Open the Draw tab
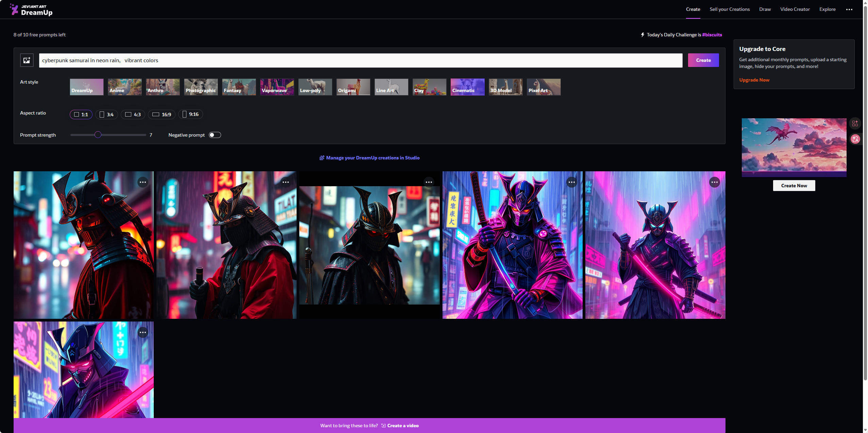This screenshot has width=868, height=433. click(x=765, y=10)
